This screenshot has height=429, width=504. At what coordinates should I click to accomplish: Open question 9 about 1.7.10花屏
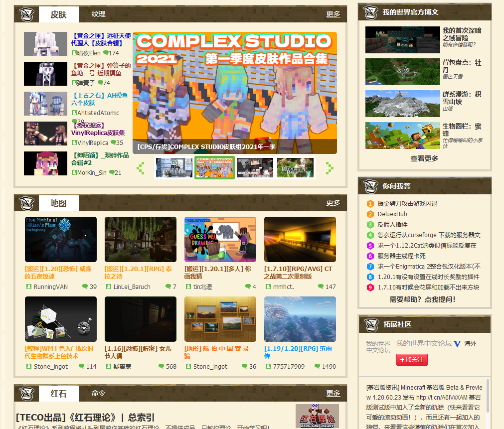(x=428, y=287)
